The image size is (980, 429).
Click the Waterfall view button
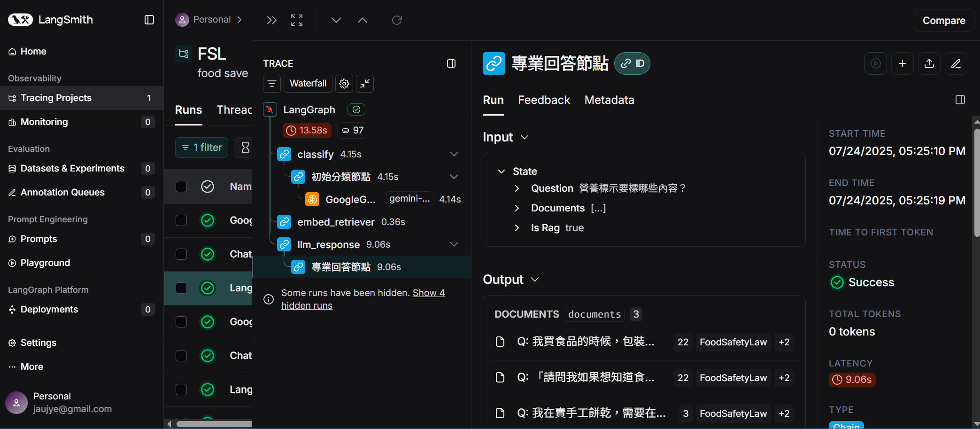(308, 84)
